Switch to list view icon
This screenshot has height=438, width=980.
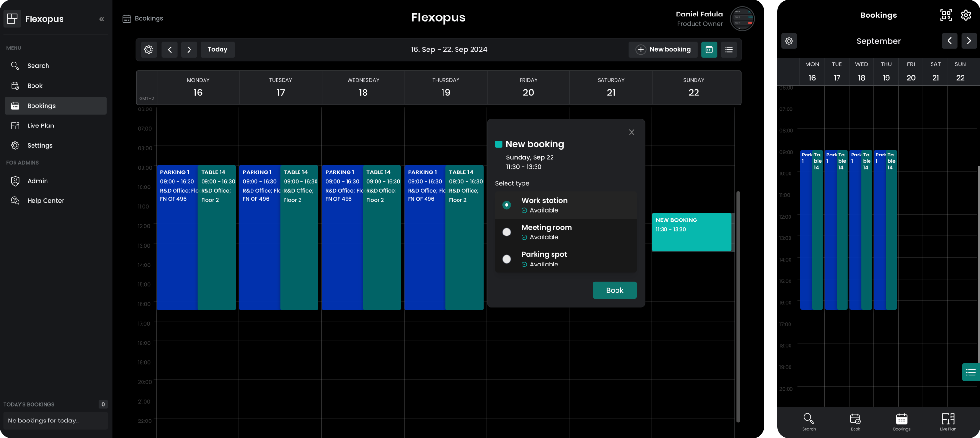point(728,49)
